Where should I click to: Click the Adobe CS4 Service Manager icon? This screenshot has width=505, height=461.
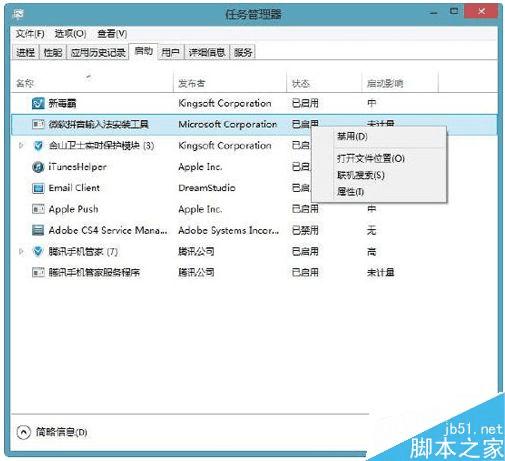point(38,230)
